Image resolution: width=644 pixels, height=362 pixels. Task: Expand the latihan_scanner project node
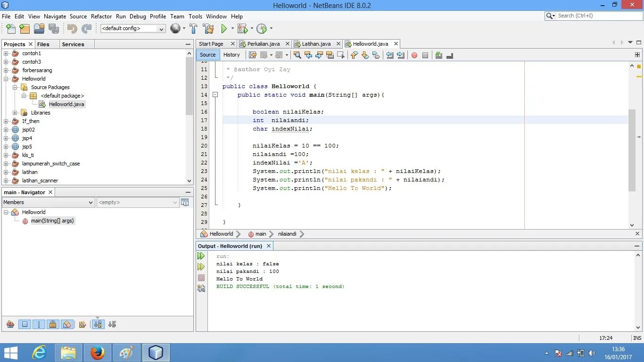click(6, 181)
